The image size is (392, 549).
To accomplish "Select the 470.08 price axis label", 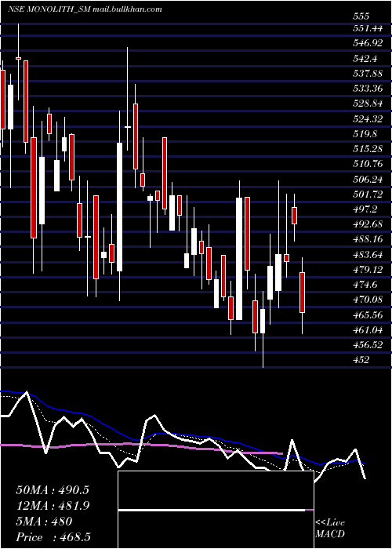I will click(367, 300).
